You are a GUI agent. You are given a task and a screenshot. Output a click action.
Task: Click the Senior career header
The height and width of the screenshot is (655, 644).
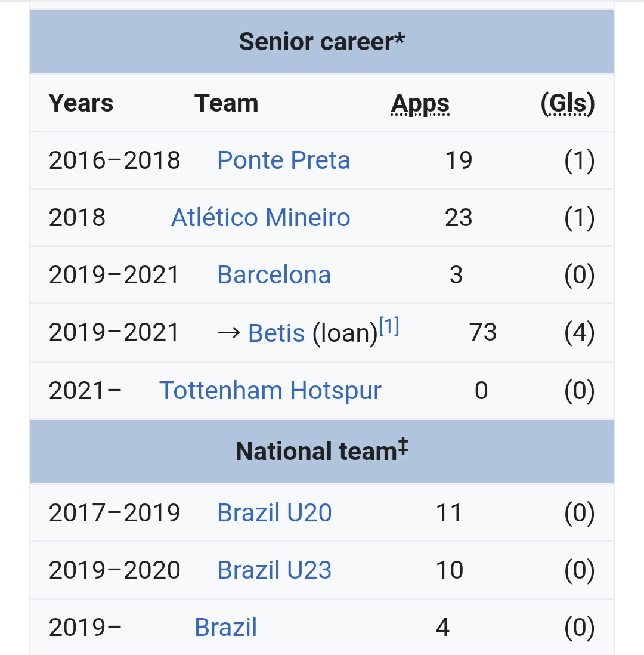(322, 42)
